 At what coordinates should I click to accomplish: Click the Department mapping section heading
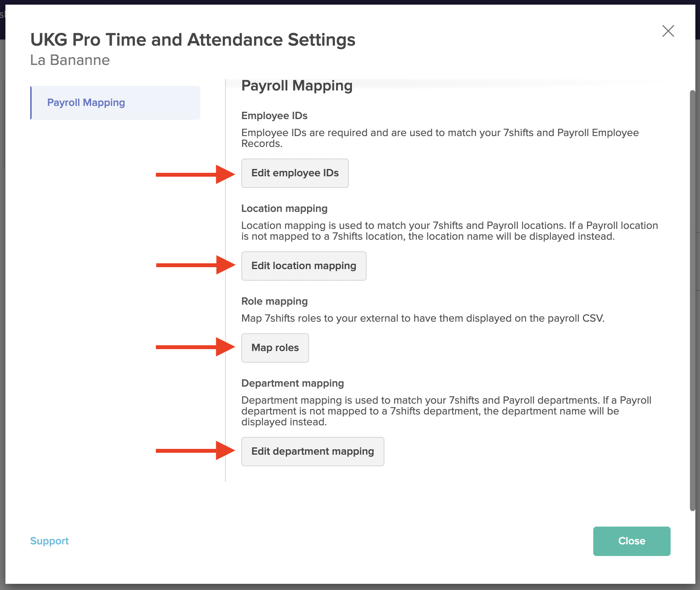[292, 383]
